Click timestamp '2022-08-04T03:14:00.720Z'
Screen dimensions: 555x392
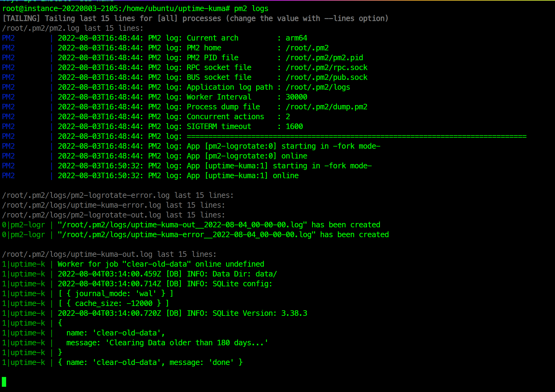pyautogui.click(x=109, y=313)
